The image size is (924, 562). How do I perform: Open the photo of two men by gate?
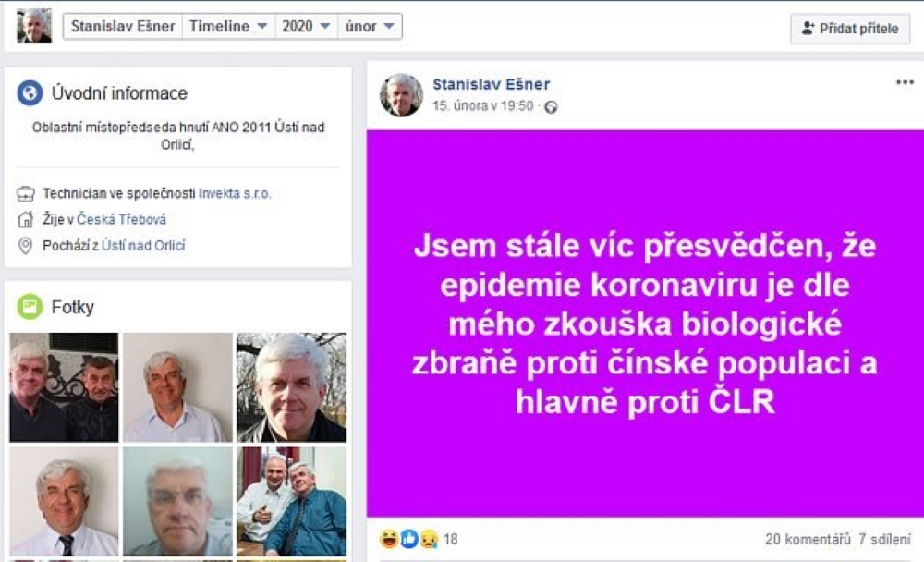pyautogui.click(x=64, y=387)
